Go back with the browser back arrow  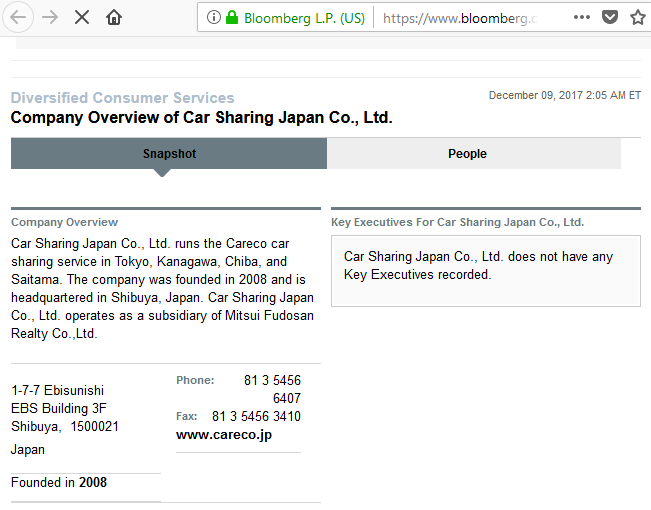(x=18, y=17)
